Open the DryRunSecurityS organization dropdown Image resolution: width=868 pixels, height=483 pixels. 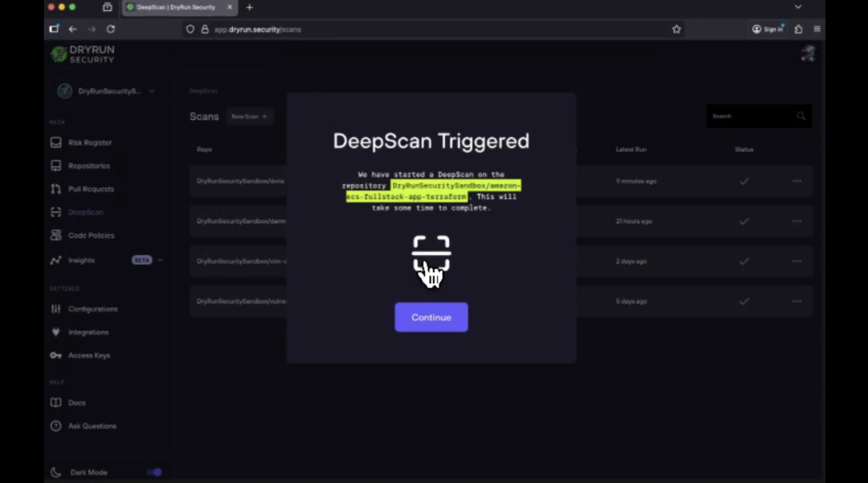[106, 91]
